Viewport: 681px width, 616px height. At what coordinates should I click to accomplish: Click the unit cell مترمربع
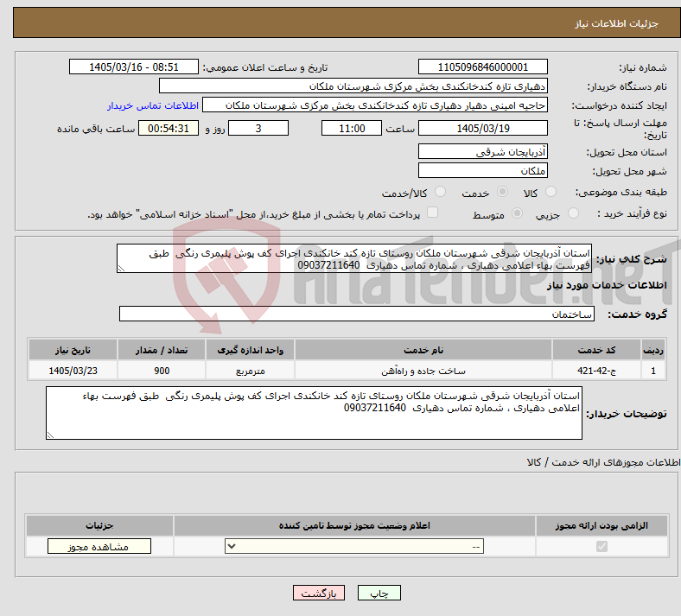coord(250,371)
